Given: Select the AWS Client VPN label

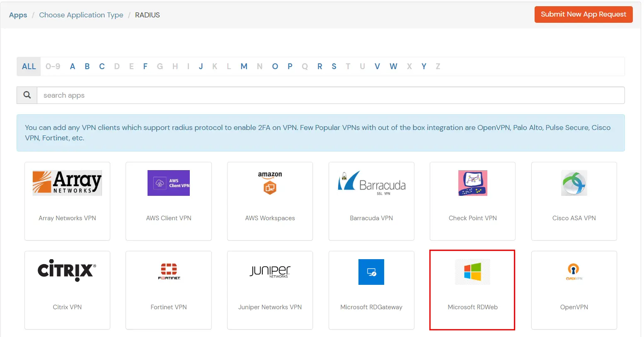Looking at the screenshot, I should 169,218.
